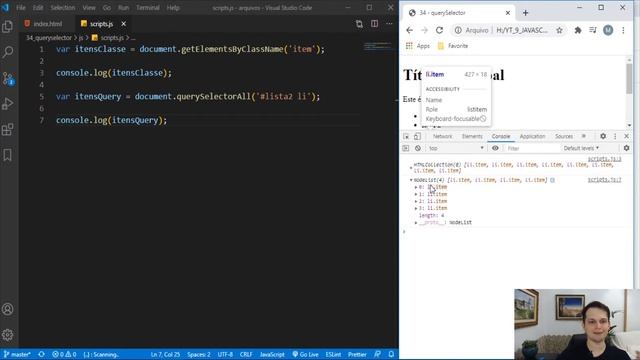Open Console settings gear
The width and height of the screenshot is (640, 360).
626,148
